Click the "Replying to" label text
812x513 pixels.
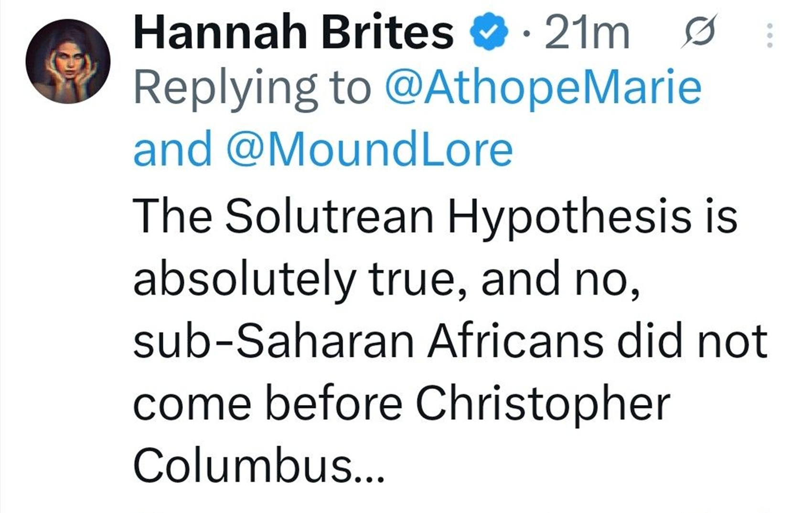point(252,88)
